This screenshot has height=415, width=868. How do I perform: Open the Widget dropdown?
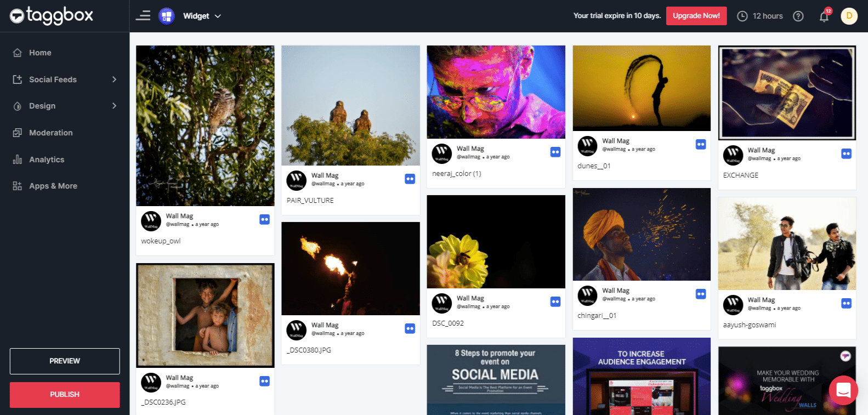click(x=201, y=16)
